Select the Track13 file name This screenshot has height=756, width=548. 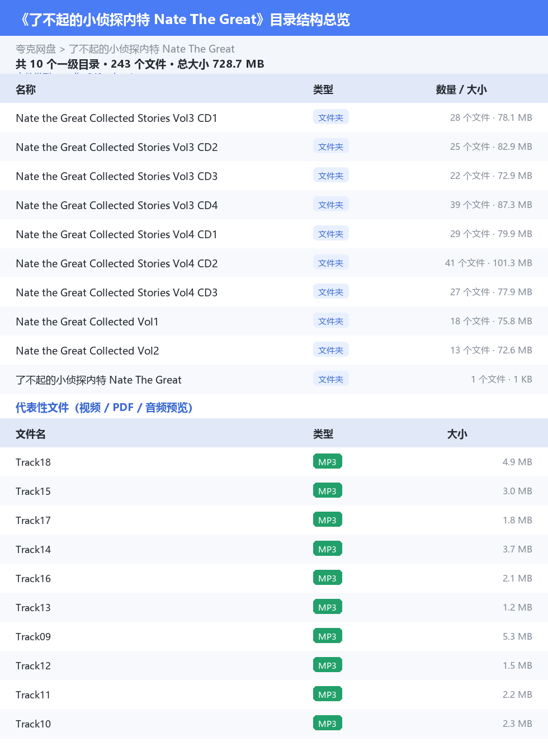tap(33, 608)
